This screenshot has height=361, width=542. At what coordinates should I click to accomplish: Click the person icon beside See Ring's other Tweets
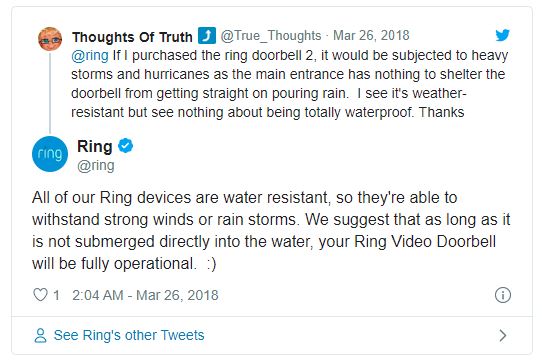tap(40, 335)
